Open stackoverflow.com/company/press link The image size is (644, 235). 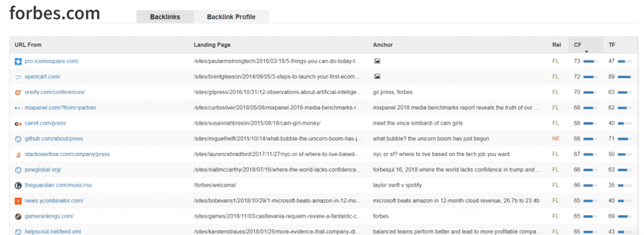[67, 154]
